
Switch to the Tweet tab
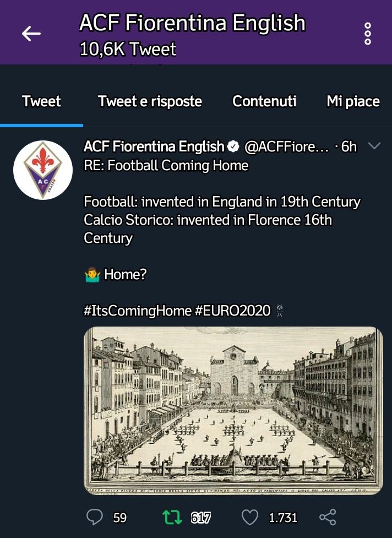tap(41, 101)
